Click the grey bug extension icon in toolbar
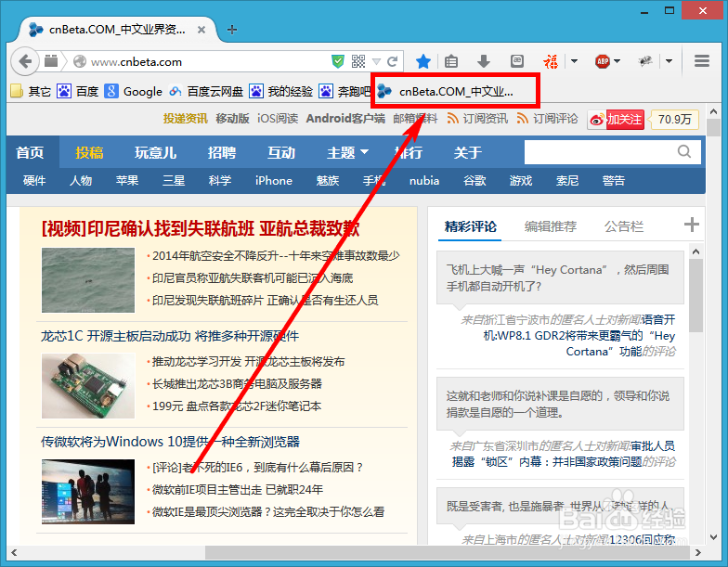The width and height of the screenshot is (728, 567). tap(644, 61)
